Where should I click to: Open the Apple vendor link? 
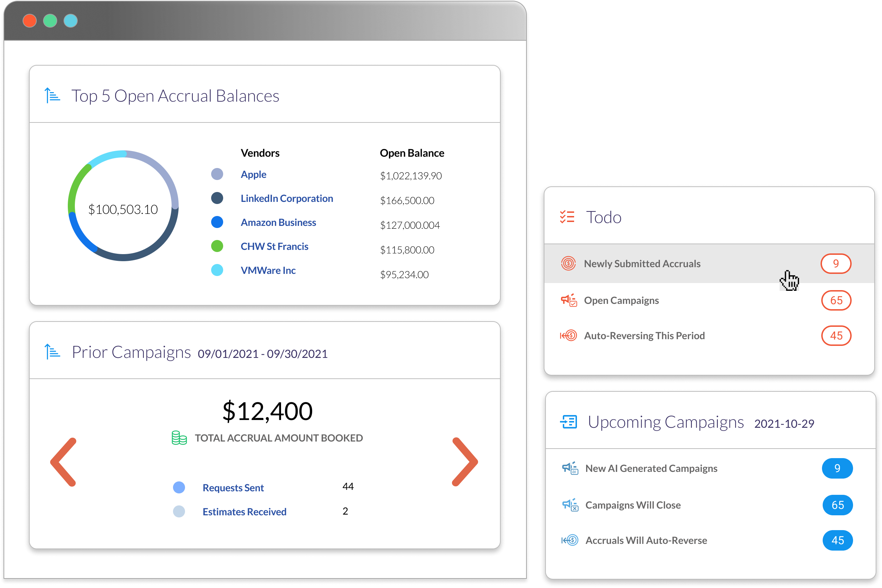[x=253, y=174]
